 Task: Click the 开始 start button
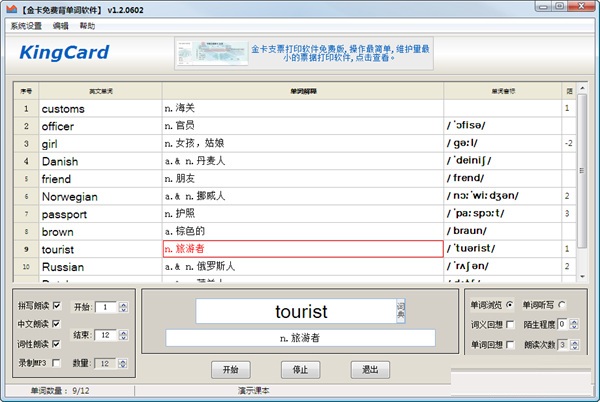click(231, 370)
